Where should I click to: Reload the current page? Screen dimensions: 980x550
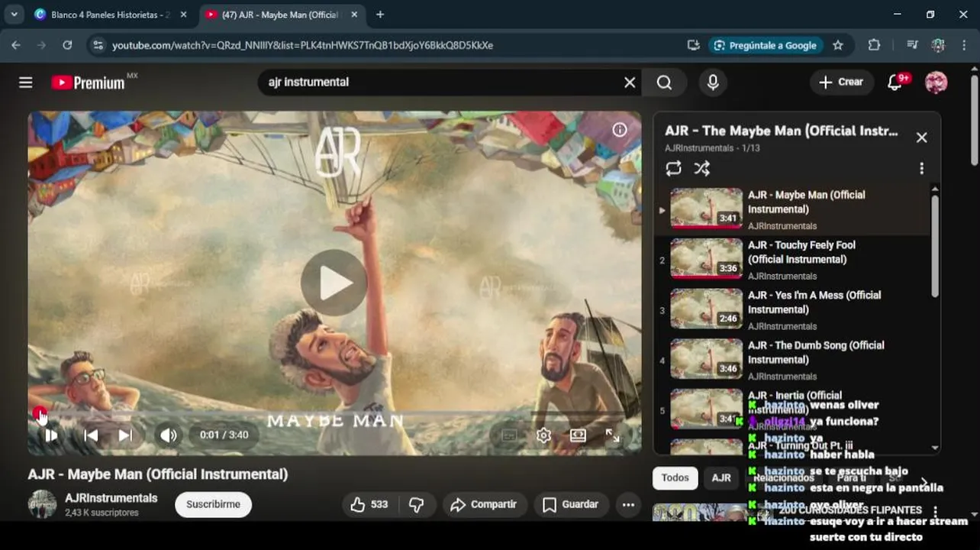[67, 45]
